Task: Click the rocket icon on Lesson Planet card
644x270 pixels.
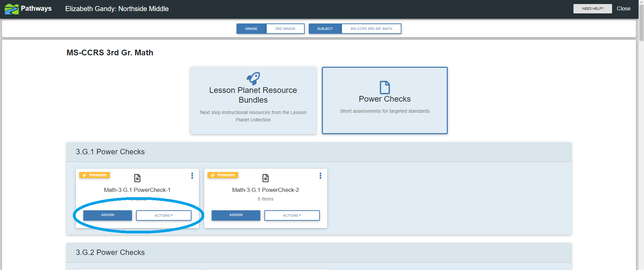Action: [x=253, y=78]
